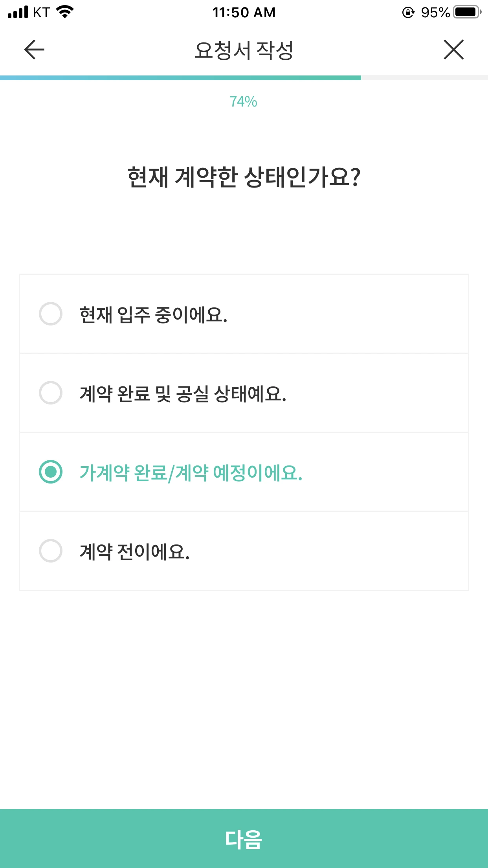Screen dimensions: 488x868
Task: Close the 요청서 작성 form
Action: [x=454, y=50]
